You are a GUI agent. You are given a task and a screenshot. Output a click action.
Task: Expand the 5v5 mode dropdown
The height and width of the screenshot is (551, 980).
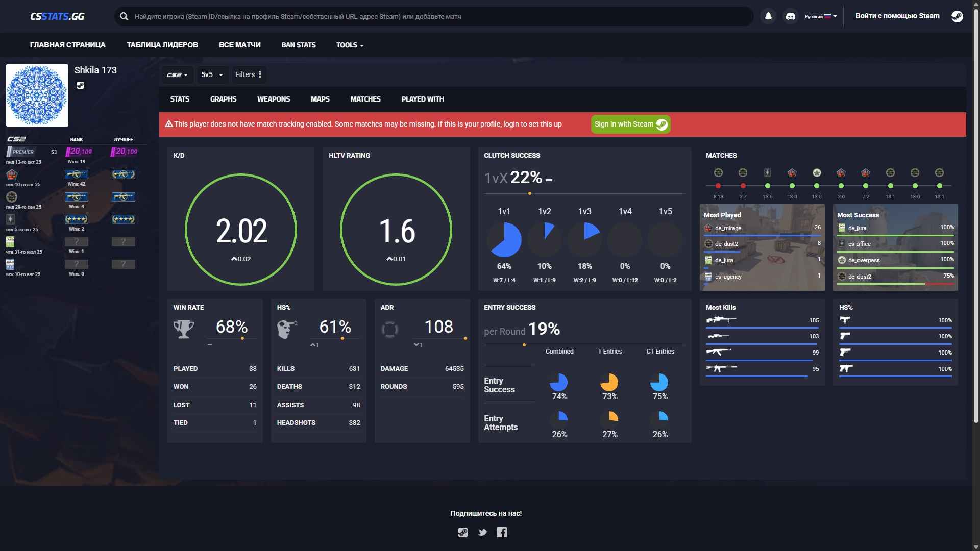click(212, 74)
